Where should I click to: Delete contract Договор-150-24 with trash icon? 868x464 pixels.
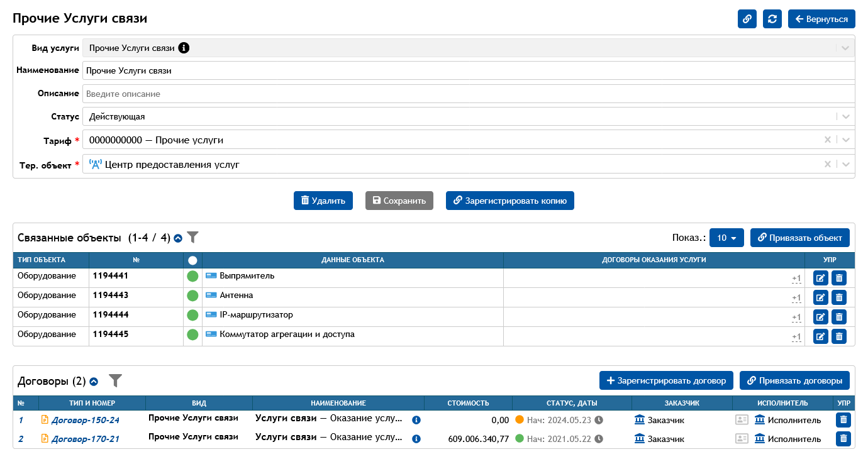click(x=843, y=419)
